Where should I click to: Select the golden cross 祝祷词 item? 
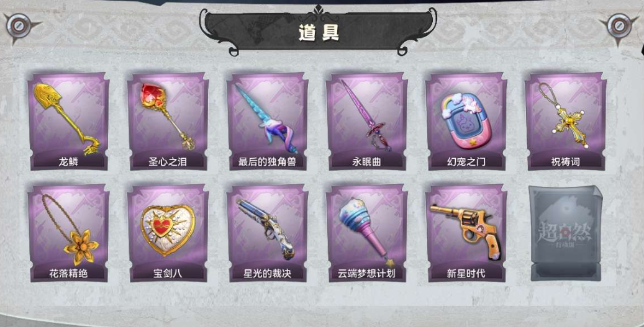566,122
